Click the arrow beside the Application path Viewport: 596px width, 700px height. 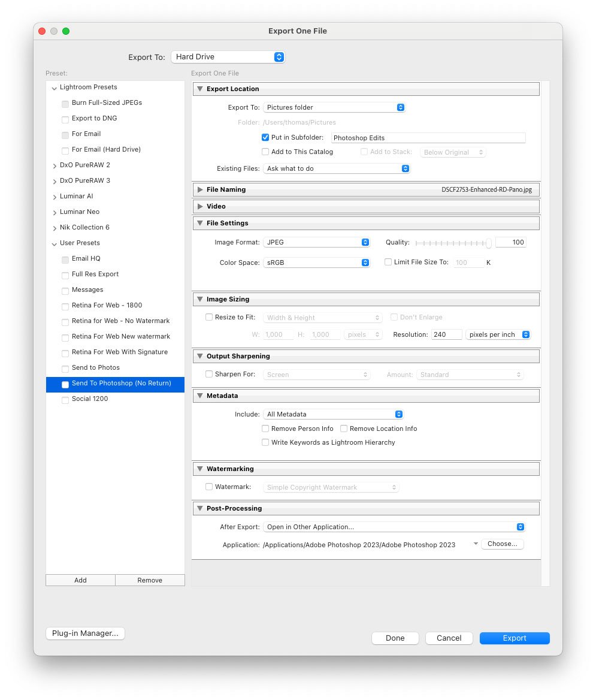(476, 544)
